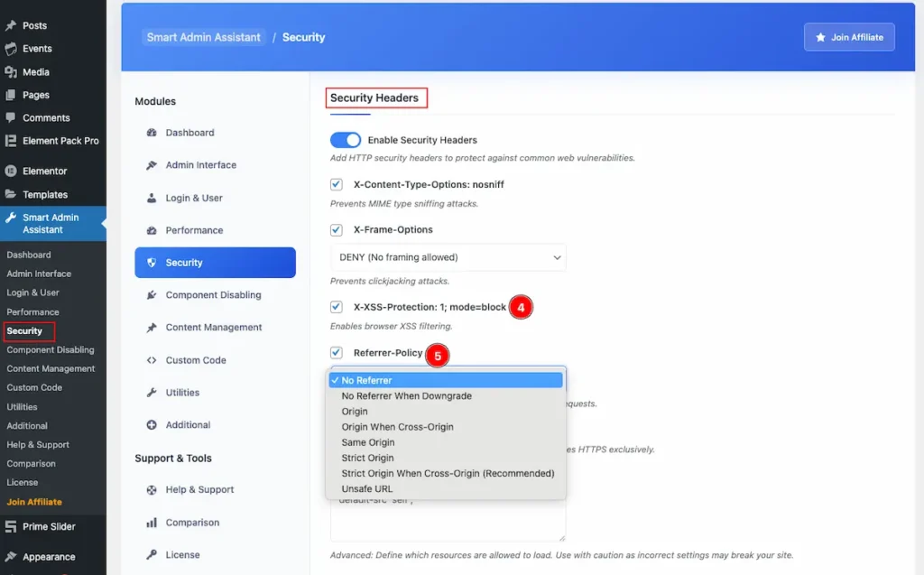Viewport: 924px width, 575px height.
Task: Click the Pages icon in sidebar
Action: tap(11, 95)
